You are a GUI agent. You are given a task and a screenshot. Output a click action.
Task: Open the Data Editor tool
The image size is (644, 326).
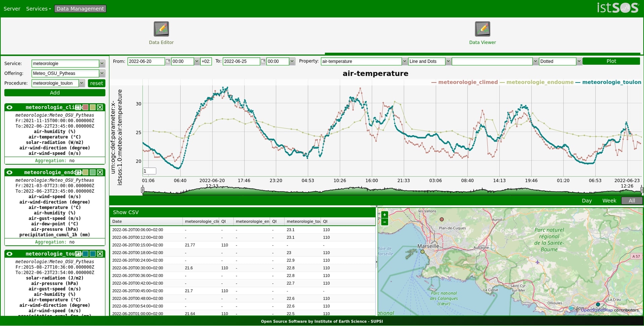[x=161, y=29]
